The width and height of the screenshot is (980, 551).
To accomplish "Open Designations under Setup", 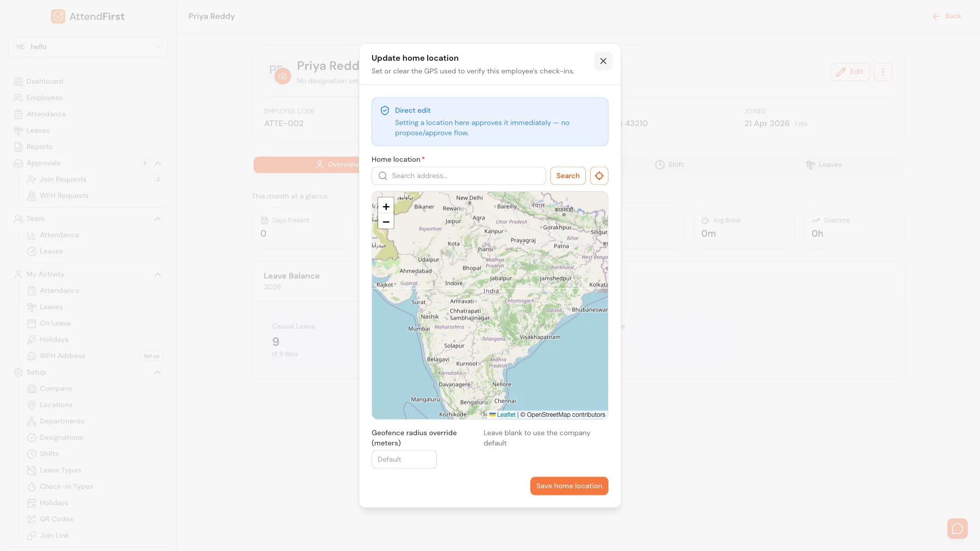I will coord(61,437).
